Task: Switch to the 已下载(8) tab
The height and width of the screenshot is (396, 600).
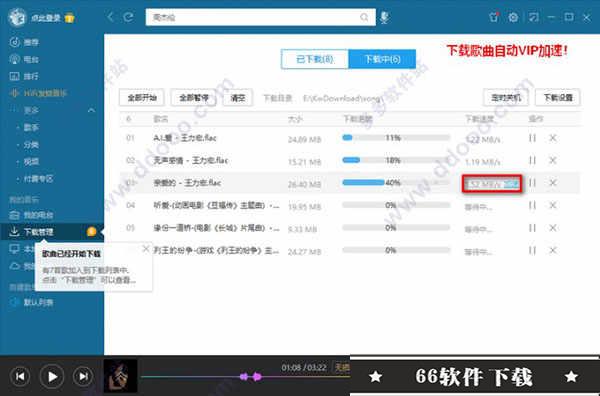Action: click(x=315, y=59)
